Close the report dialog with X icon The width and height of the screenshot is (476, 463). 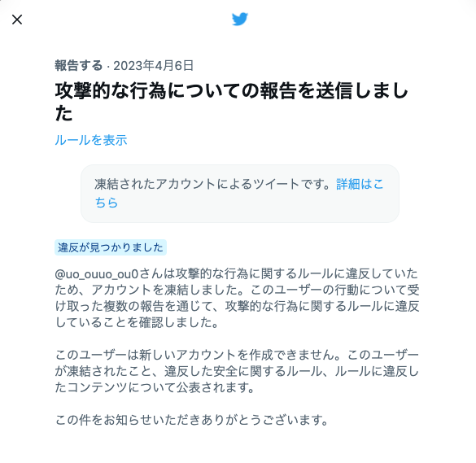coord(17,20)
